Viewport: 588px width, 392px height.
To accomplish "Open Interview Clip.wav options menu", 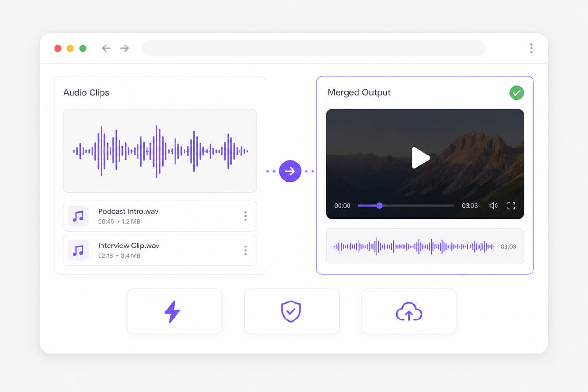I will (245, 250).
